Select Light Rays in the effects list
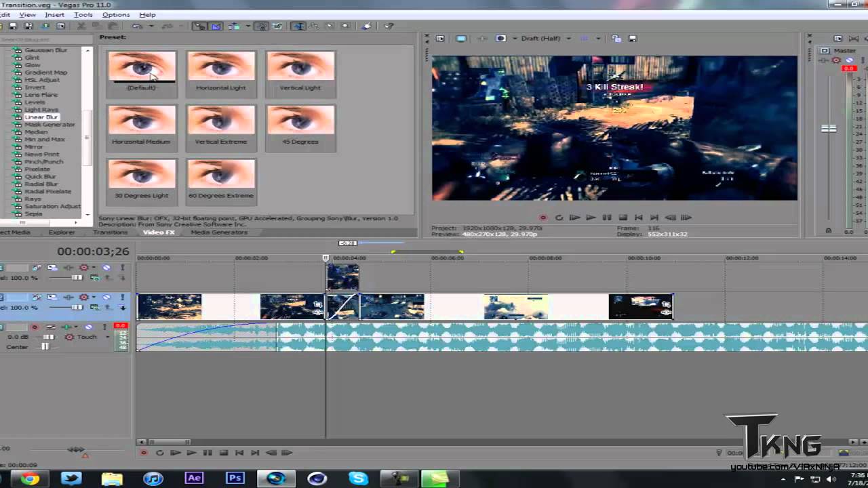868x488 pixels. (x=41, y=110)
